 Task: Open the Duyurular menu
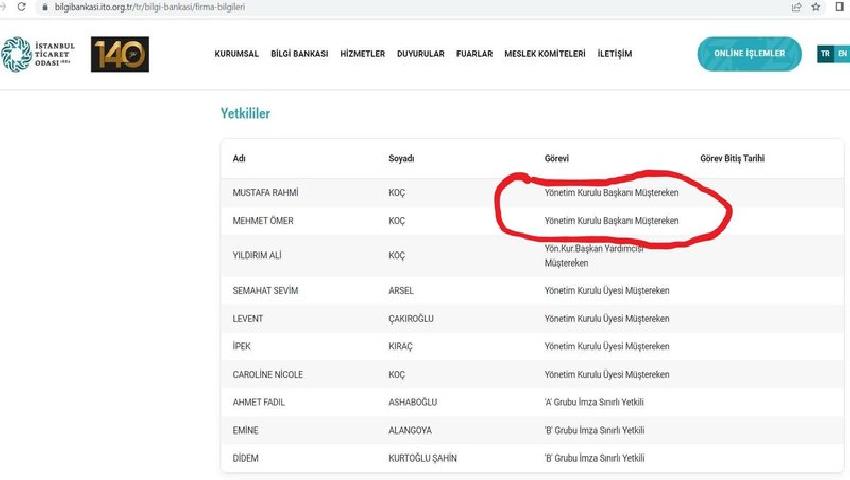[421, 54]
